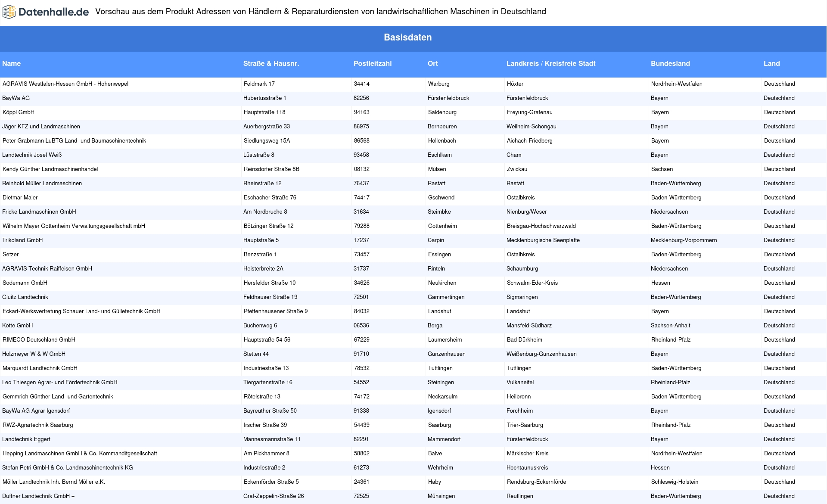827x504 pixels.
Task: Select postal code 17237
Action: pyautogui.click(x=361, y=240)
